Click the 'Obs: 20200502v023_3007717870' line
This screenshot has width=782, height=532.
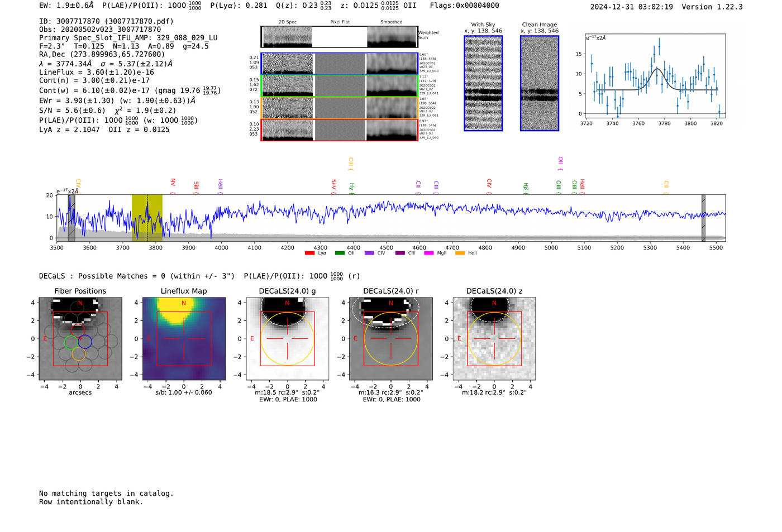pos(100,30)
